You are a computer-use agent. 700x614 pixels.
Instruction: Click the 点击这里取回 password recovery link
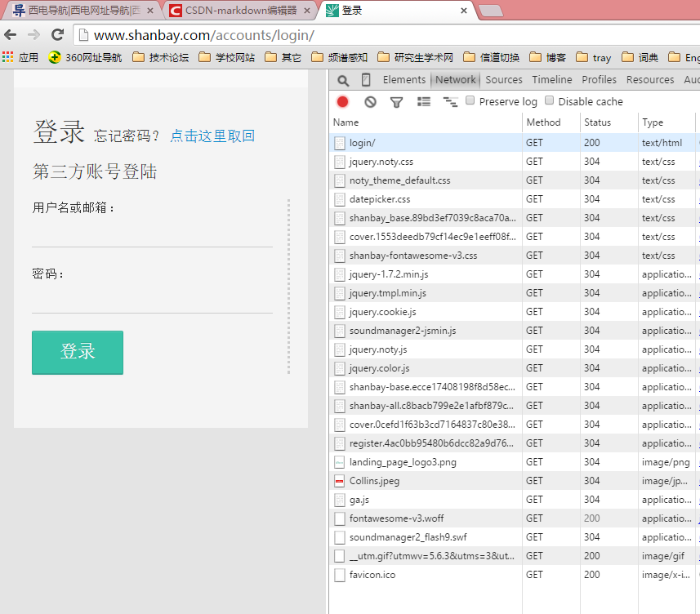(x=212, y=136)
